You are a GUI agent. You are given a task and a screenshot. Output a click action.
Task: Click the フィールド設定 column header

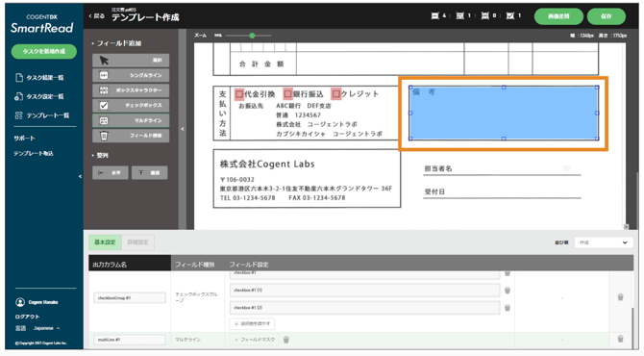(x=249, y=265)
